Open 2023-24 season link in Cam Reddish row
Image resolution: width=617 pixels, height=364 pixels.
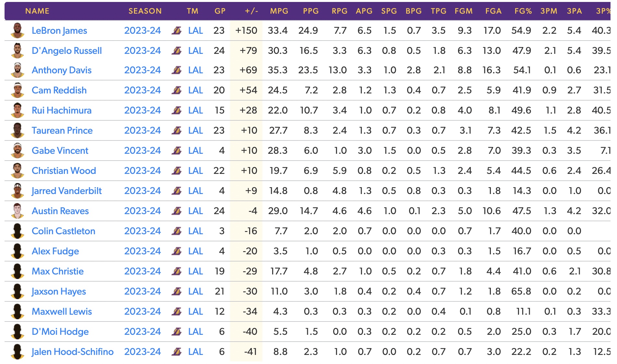tap(142, 90)
